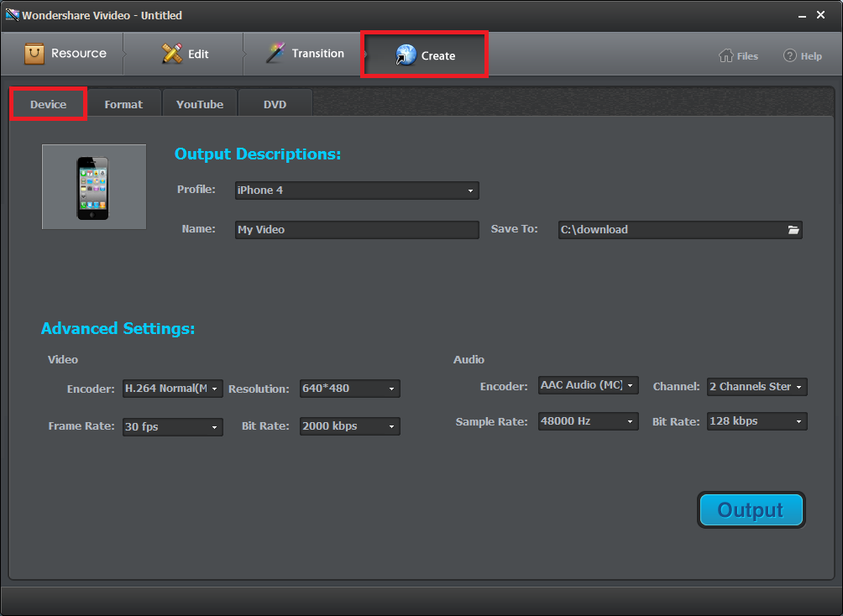
Task: Click the Resolution: label
Action: 259,389
